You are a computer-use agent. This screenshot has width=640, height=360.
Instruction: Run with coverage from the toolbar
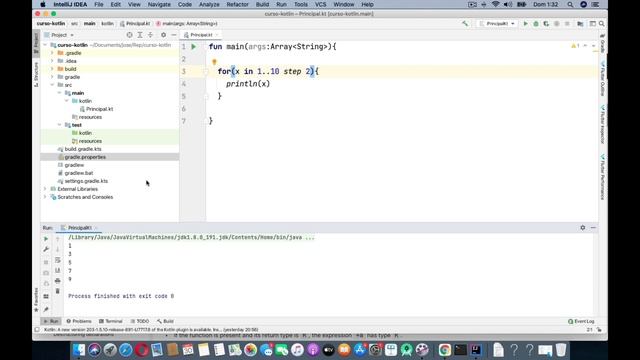tap(546, 24)
